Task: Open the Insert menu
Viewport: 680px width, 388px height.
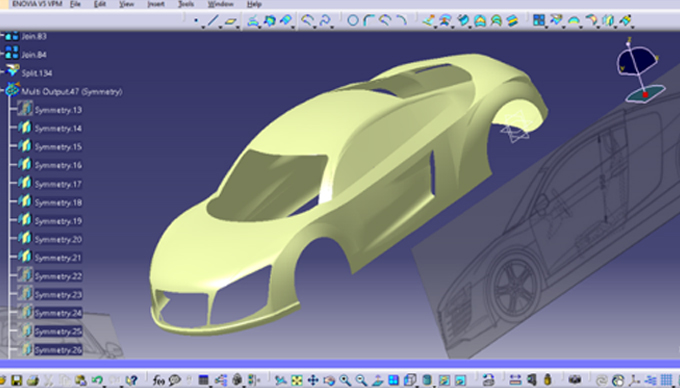Action: click(156, 4)
